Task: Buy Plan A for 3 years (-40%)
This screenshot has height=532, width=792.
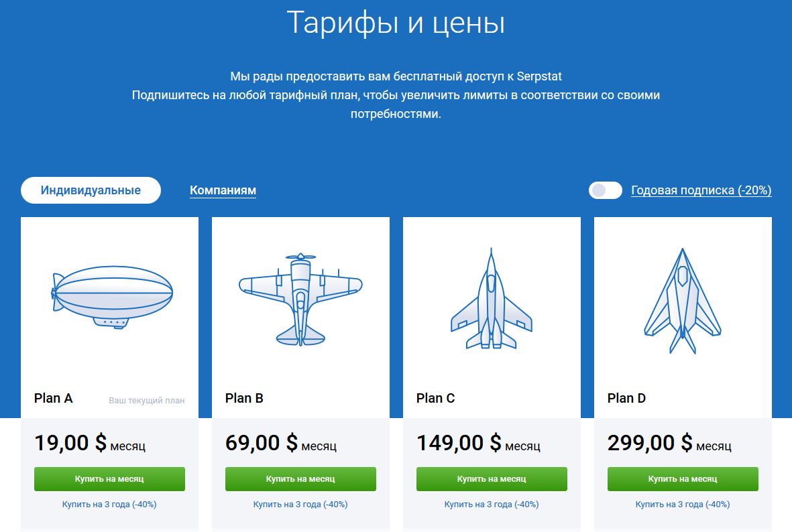Action: coord(109,505)
